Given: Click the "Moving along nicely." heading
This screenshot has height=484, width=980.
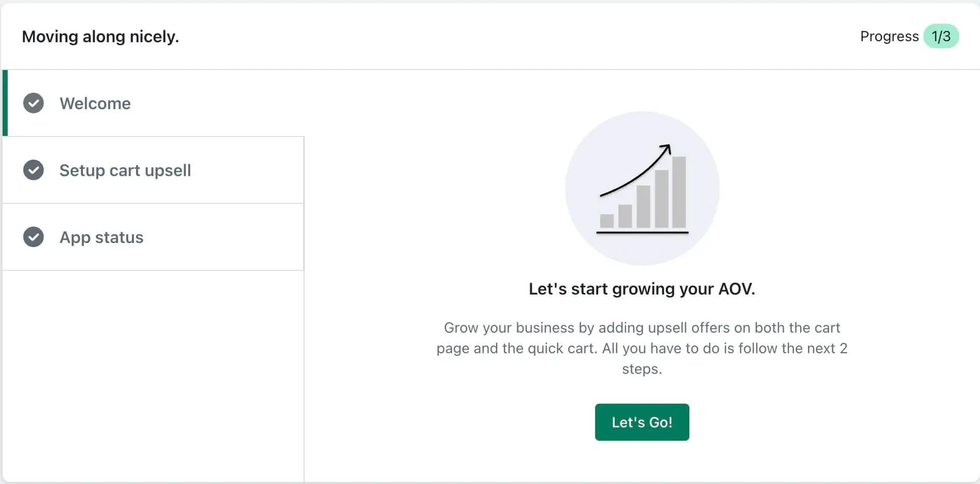Looking at the screenshot, I should pos(100,37).
